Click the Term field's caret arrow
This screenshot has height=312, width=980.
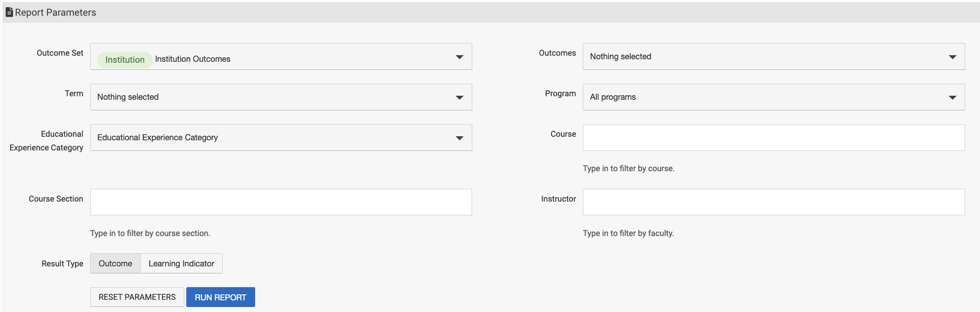click(459, 97)
